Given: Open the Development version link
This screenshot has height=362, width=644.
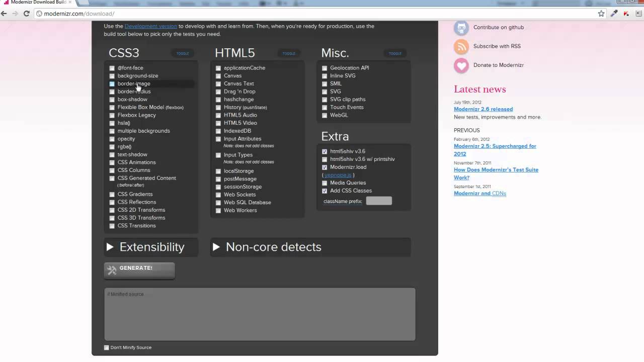Looking at the screenshot, I should click(150, 26).
